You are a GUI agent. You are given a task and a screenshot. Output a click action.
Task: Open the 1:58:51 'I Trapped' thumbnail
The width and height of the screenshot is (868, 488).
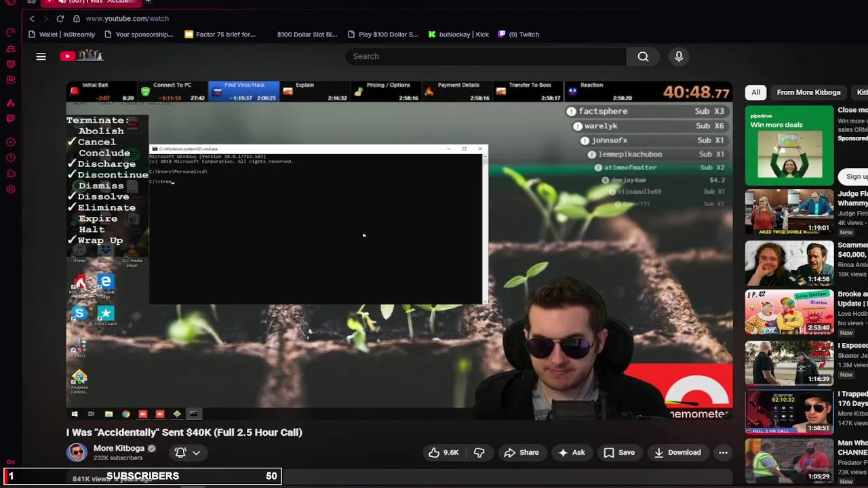click(x=789, y=412)
